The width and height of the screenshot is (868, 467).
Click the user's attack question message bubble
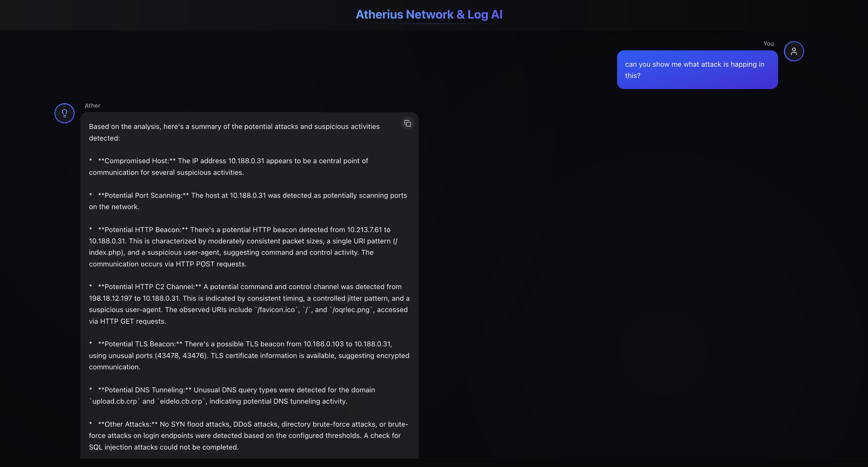(x=697, y=70)
